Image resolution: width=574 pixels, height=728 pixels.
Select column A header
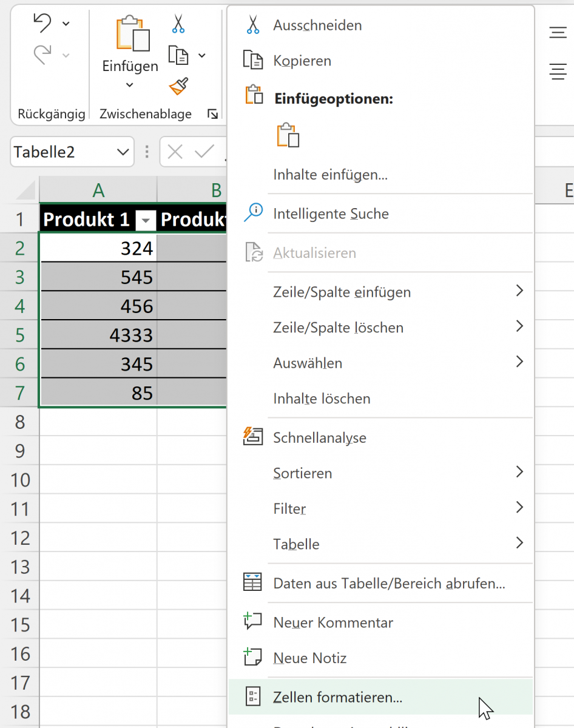(98, 190)
